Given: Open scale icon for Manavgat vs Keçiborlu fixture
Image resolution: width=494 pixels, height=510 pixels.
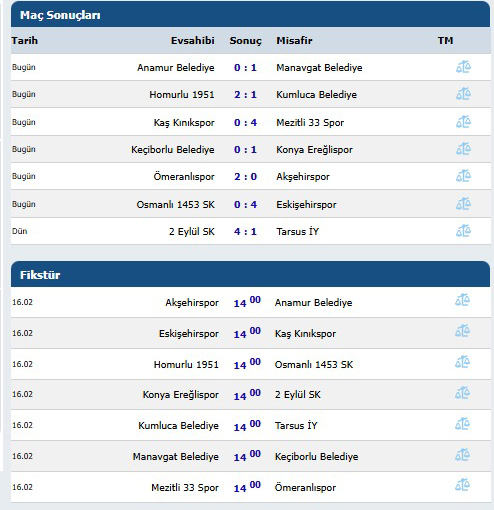Looking at the screenshot, I should point(462,455).
